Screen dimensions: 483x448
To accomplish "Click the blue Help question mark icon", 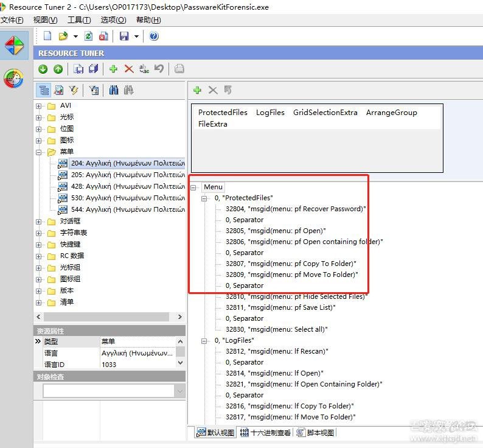I will (x=154, y=36).
